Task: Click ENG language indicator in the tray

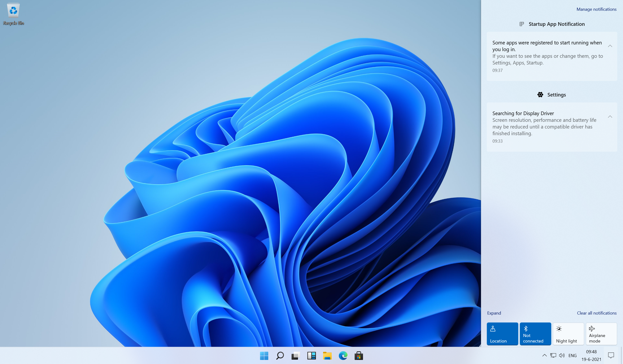Action: (x=572, y=355)
